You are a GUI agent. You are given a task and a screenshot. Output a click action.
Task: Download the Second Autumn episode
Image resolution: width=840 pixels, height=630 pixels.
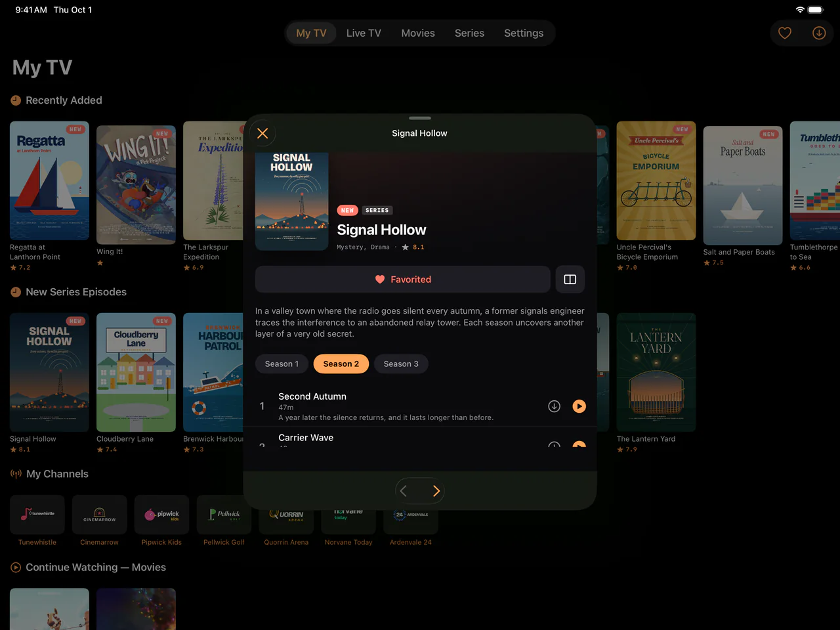554,406
